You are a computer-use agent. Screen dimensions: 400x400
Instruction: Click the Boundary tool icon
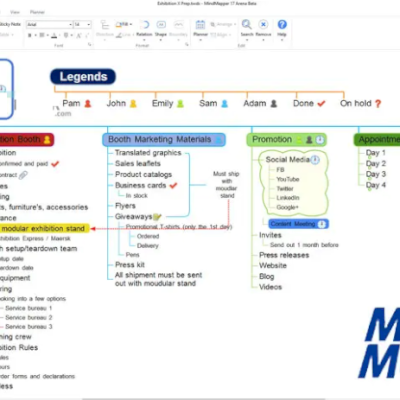(179, 25)
